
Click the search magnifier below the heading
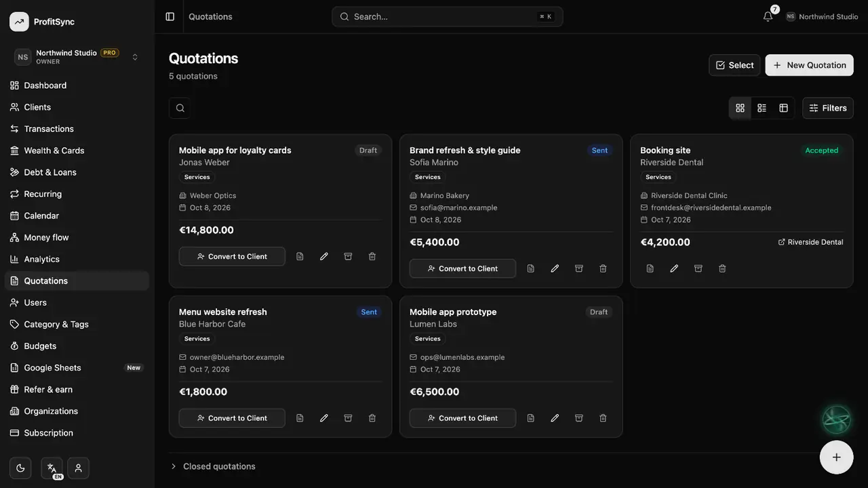point(180,108)
